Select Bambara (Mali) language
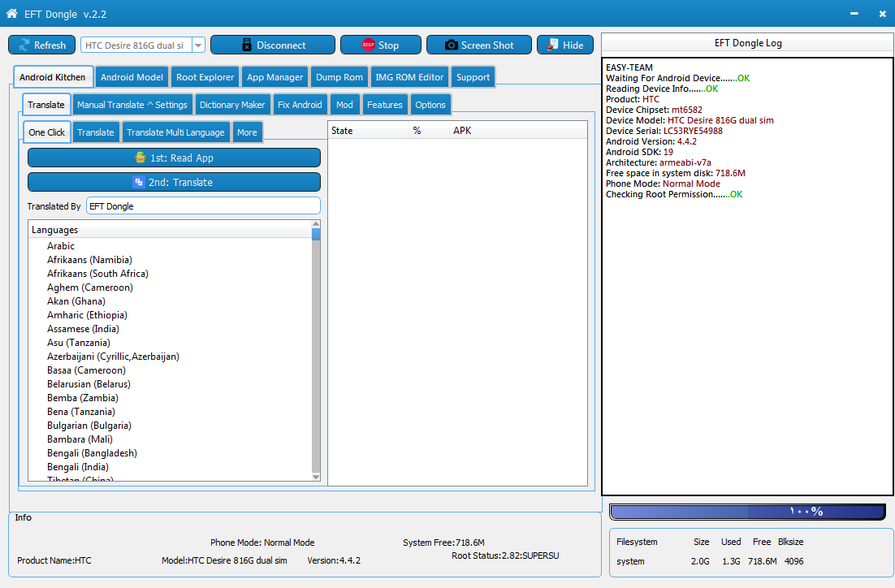This screenshot has width=895, height=588. coord(80,439)
